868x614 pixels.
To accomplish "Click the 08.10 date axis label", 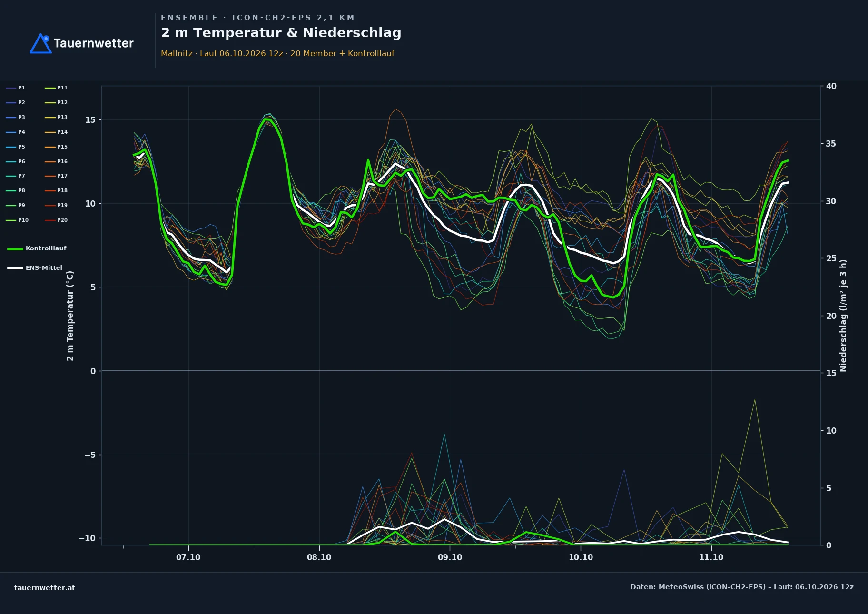I will pyautogui.click(x=319, y=557).
